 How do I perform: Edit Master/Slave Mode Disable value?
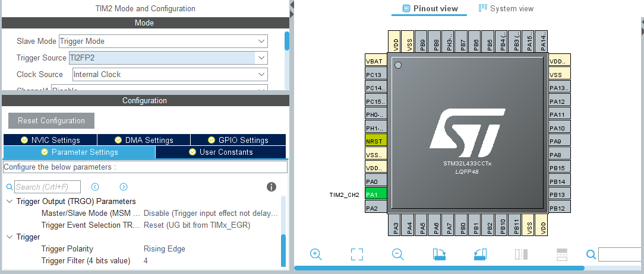[211, 214]
